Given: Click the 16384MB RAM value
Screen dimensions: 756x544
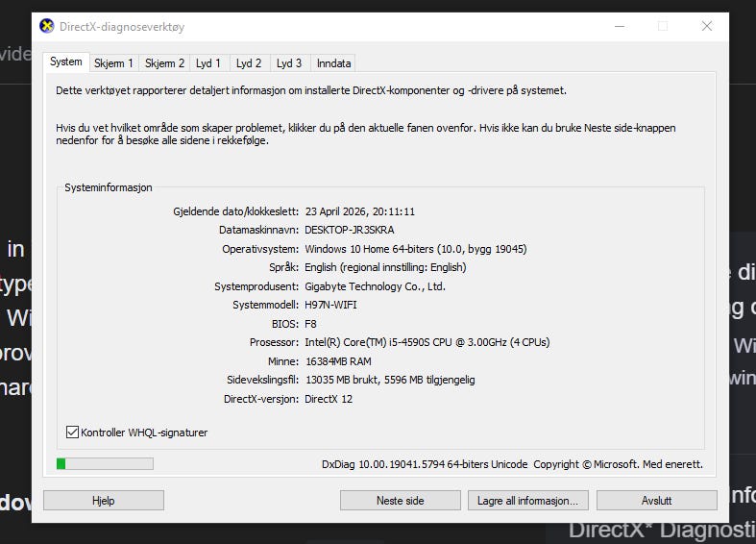Looking at the screenshot, I should pos(338,361).
